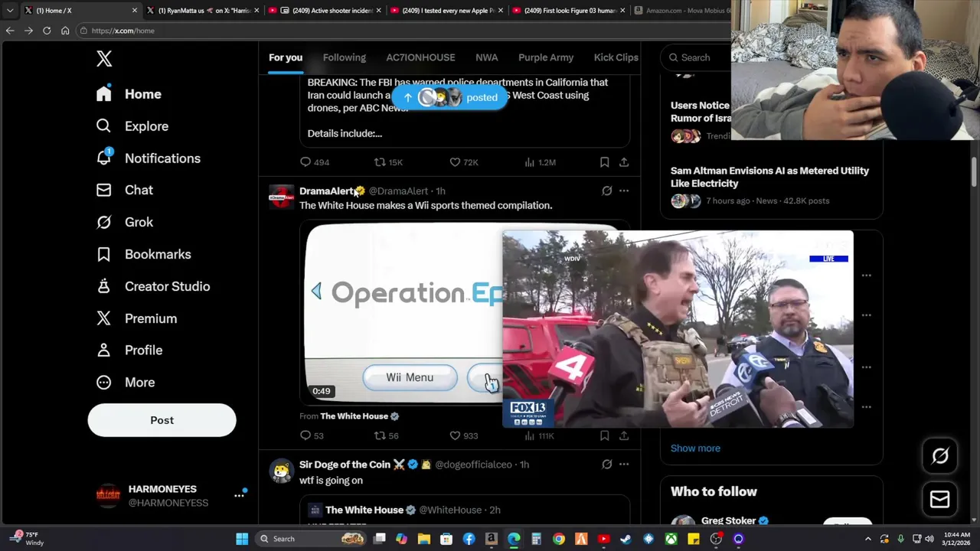The width and height of the screenshot is (980, 551).
Task: Click the X search field
Action: (x=697, y=57)
